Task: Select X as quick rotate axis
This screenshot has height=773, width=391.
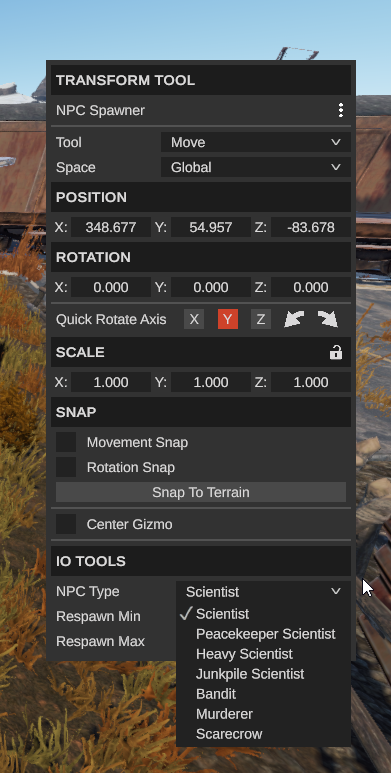Action: [x=194, y=319]
